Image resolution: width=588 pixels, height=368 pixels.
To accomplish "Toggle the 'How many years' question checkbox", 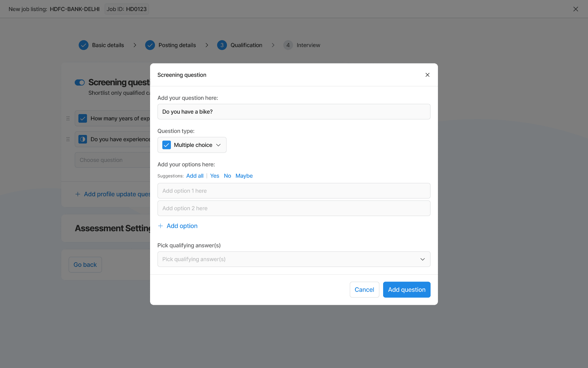I will pos(83,118).
